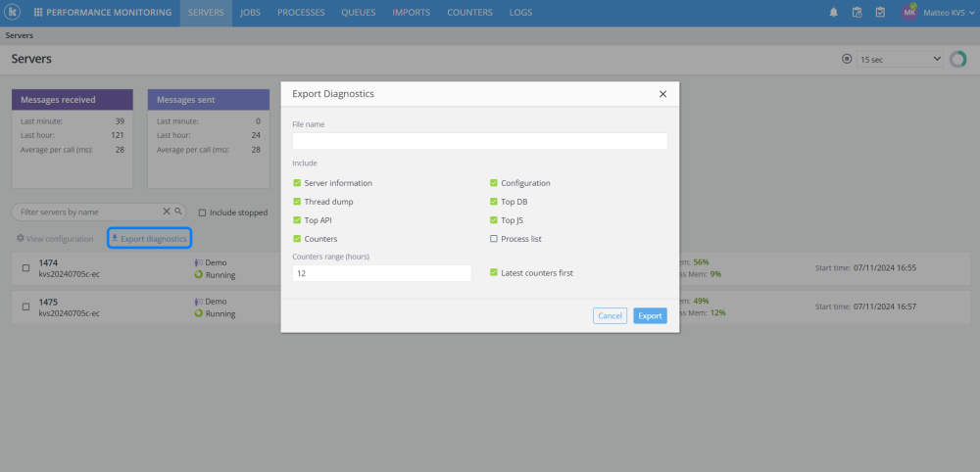Open the notifications bell icon
The image size is (980, 472).
pyautogui.click(x=833, y=13)
